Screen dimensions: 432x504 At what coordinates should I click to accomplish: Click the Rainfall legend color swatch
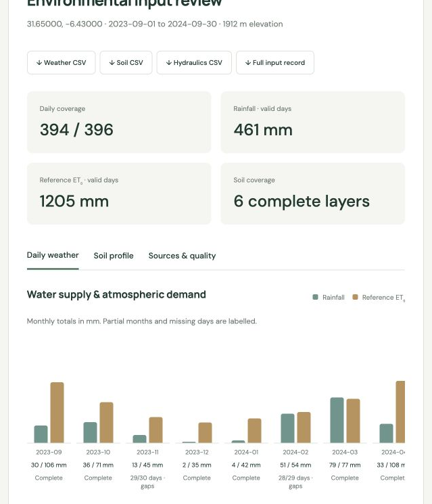click(x=316, y=297)
